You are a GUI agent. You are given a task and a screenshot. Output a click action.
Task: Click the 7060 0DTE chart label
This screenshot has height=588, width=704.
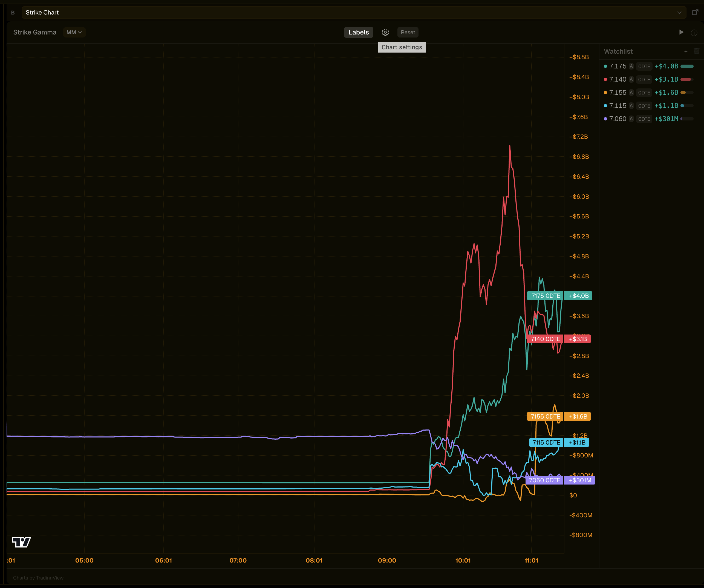pyautogui.click(x=545, y=480)
